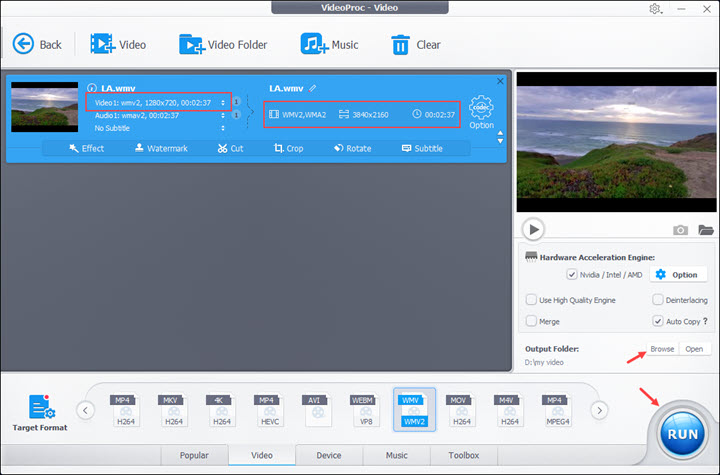
Task: Rename output file with pencil icon
Action: (x=313, y=88)
